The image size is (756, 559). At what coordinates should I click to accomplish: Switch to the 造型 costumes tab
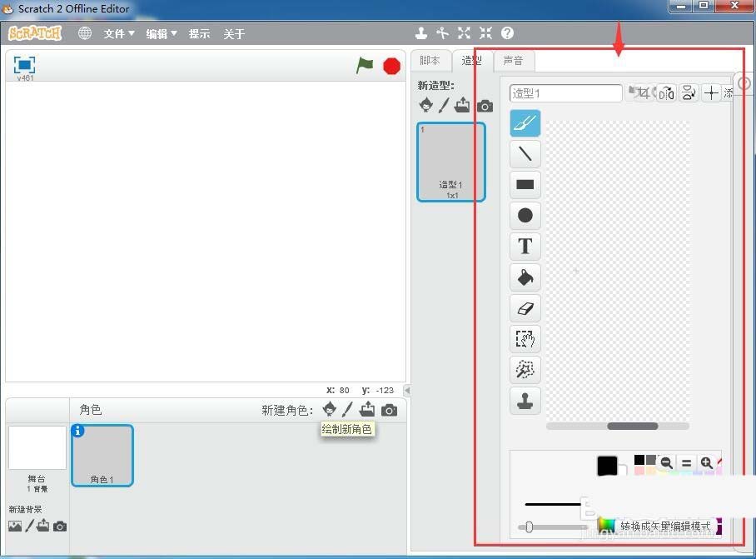pos(471,61)
